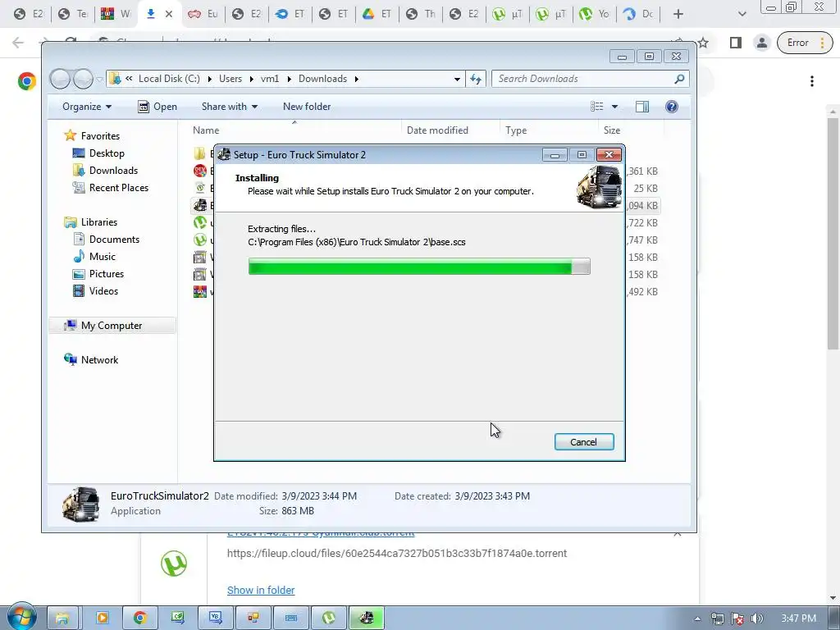Click the search magnifier icon in Explorer
This screenshot has width=840, height=630.
tap(679, 80)
